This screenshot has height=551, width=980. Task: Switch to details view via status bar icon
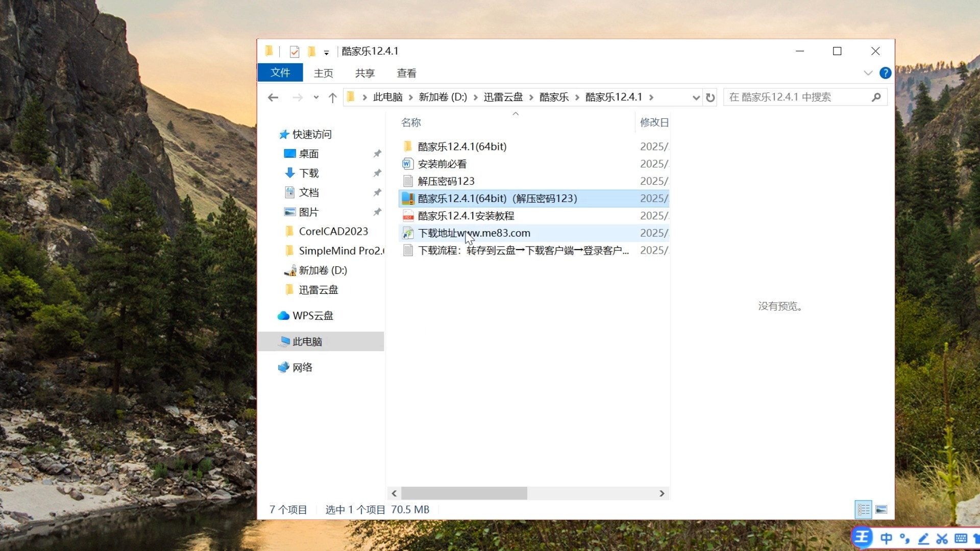(x=864, y=509)
